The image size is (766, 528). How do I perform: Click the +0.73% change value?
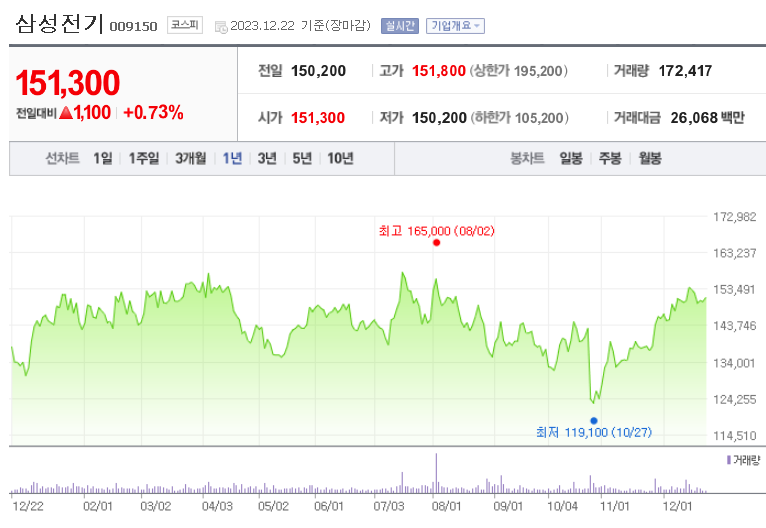pos(153,112)
